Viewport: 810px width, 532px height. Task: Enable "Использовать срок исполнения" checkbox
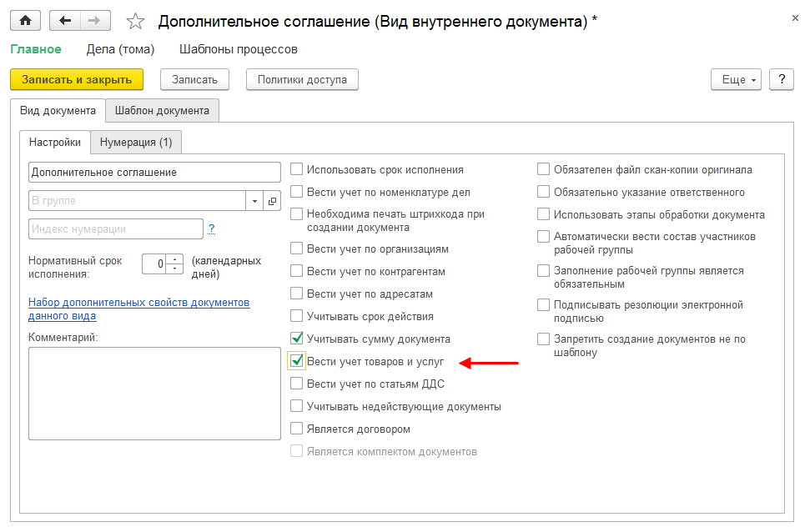pos(296,169)
